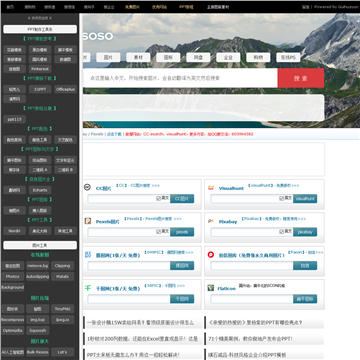The image size is (360, 360).
Task: Toggle the 英文 checkbox in Visualhunt search
Action: pyautogui.click(x=281, y=198)
